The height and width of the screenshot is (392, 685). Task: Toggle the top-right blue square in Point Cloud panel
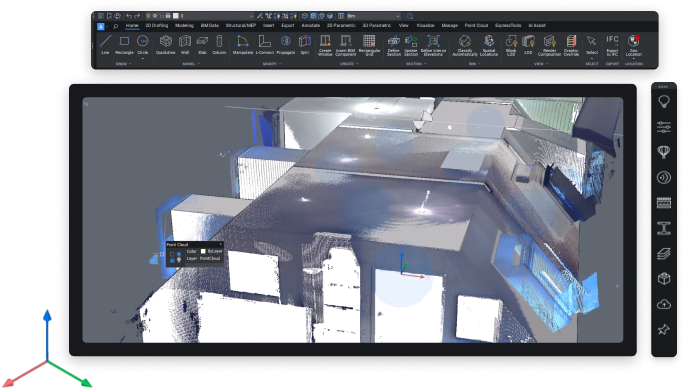coord(179,254)
